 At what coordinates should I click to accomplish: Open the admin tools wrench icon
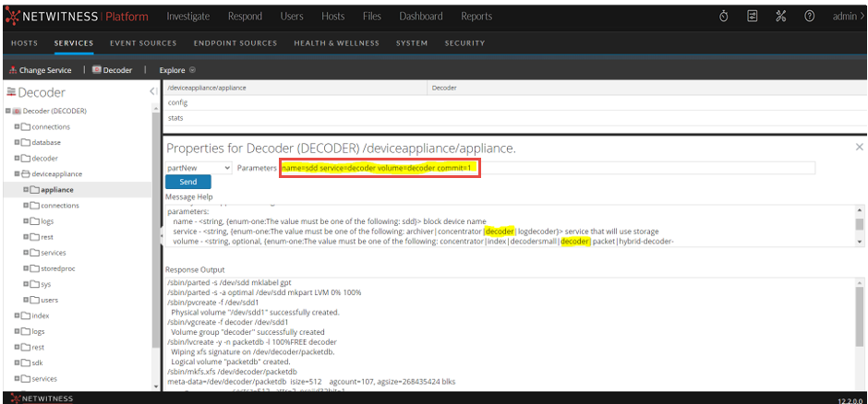click(780, 17)
